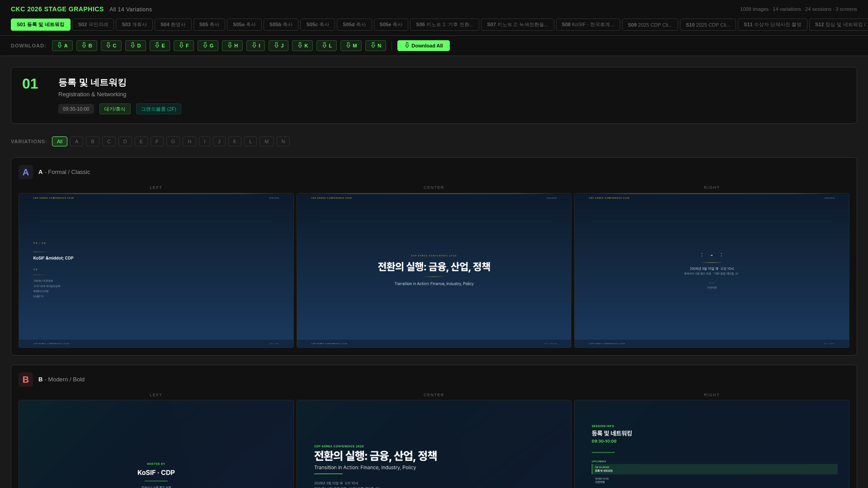Open variation B left screen thumbnail
The width and height of the screenshot is (868, 488).
point(156,444)
